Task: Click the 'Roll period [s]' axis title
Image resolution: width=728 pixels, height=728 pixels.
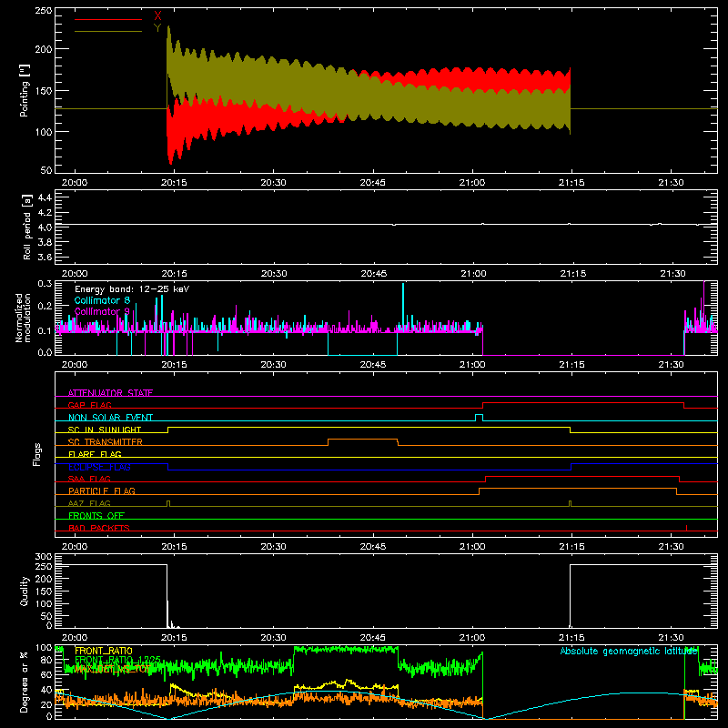Action: 26,227
